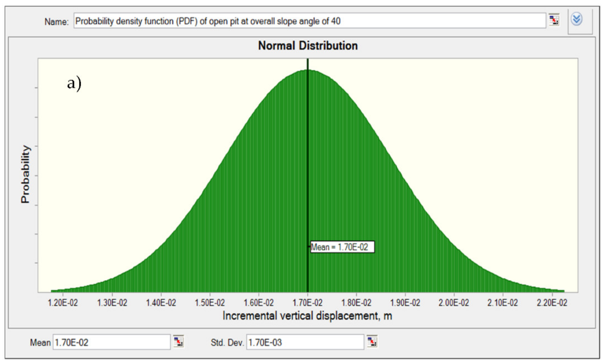Click the Normal Distribution chart title

pos(308,46)
